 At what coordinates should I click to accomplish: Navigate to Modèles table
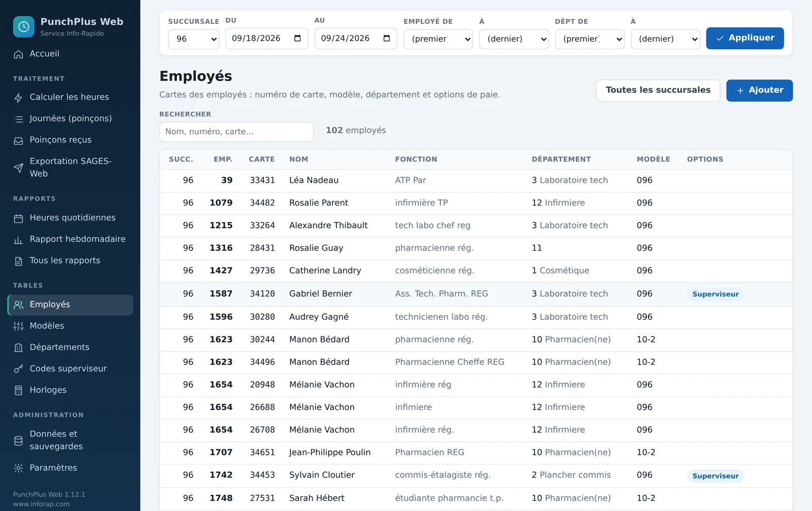click(x=71, y=326)
